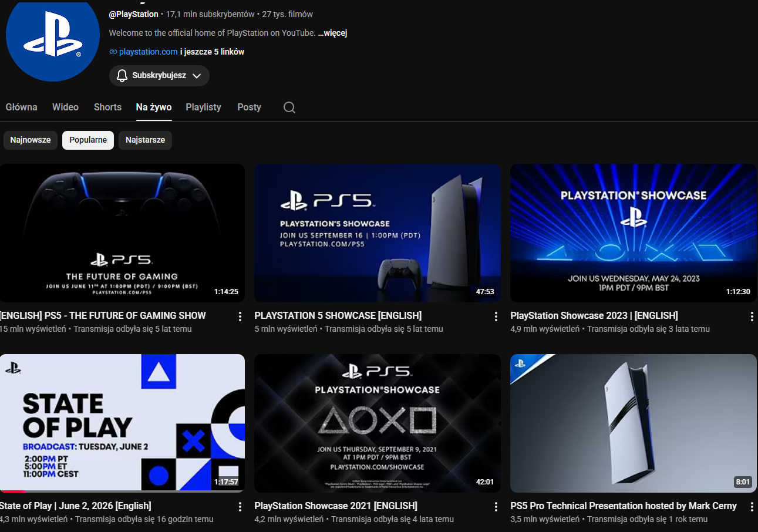This screenshot has width=758, height=532.
Task: Open the State of Play June 2 thumbnail
Action: [x=122, y=423]
